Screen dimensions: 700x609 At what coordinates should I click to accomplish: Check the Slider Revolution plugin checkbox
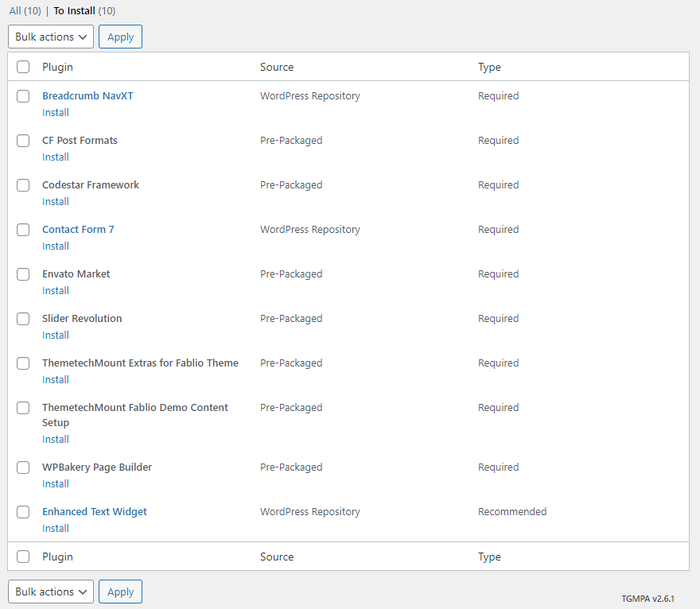23,319
